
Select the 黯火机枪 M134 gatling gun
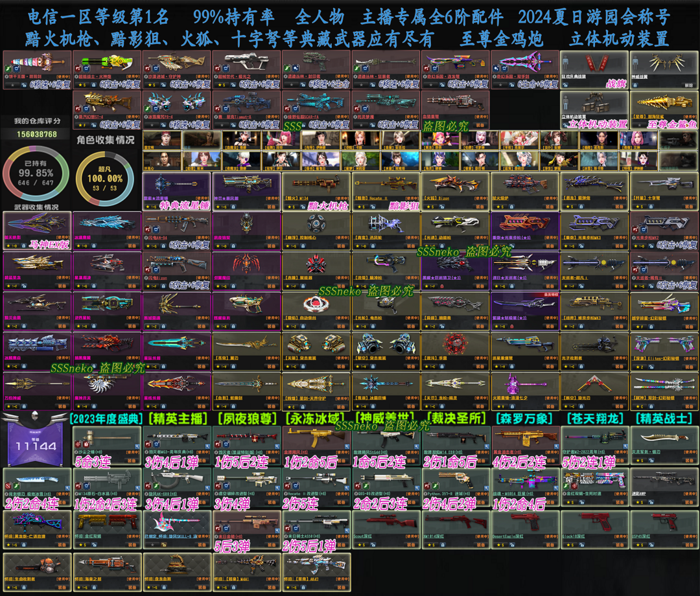pos(316,192)
